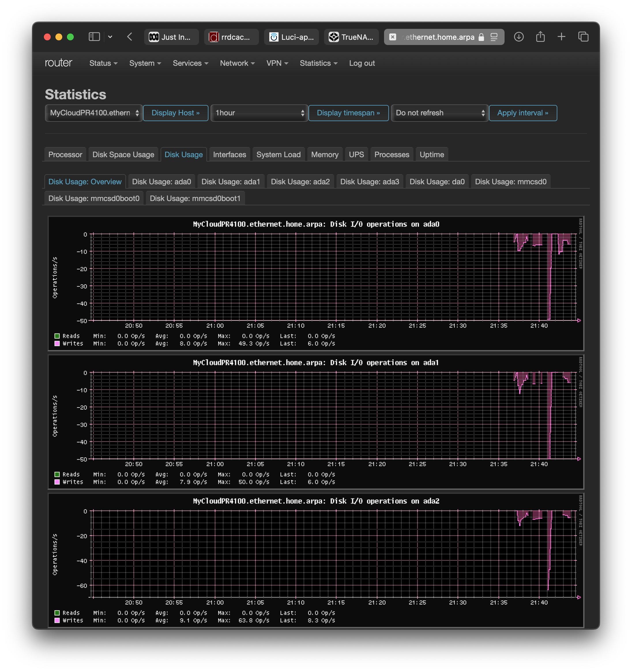Open the Network menu
This screenshot has height=672, width=632.
pyautogui.click(x=237, y=63)
